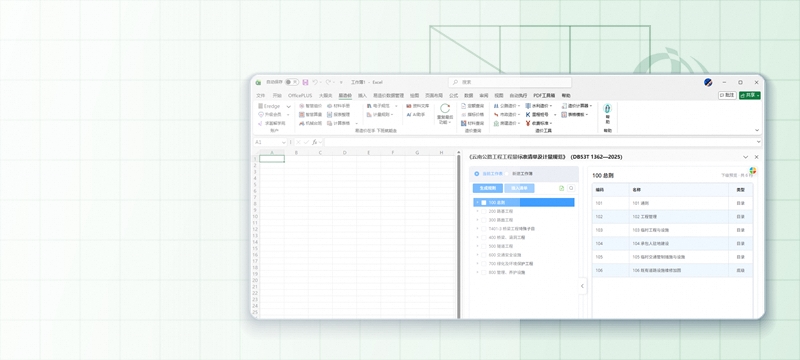The image size is (800, 360).
Task: Click the 定额查询 icon
Action: [464, 106]
